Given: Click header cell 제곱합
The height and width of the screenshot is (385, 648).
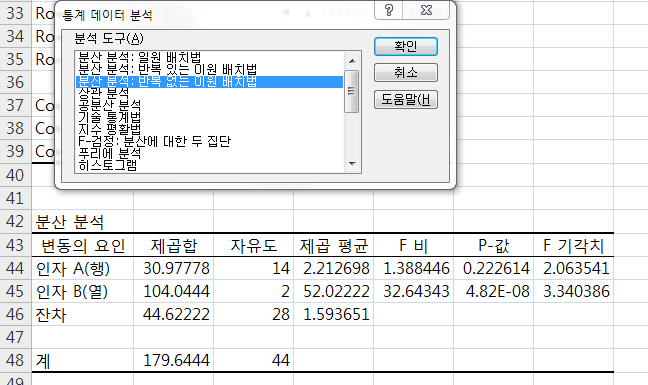Looking at the screenshot, I should [x=173, y=246].
